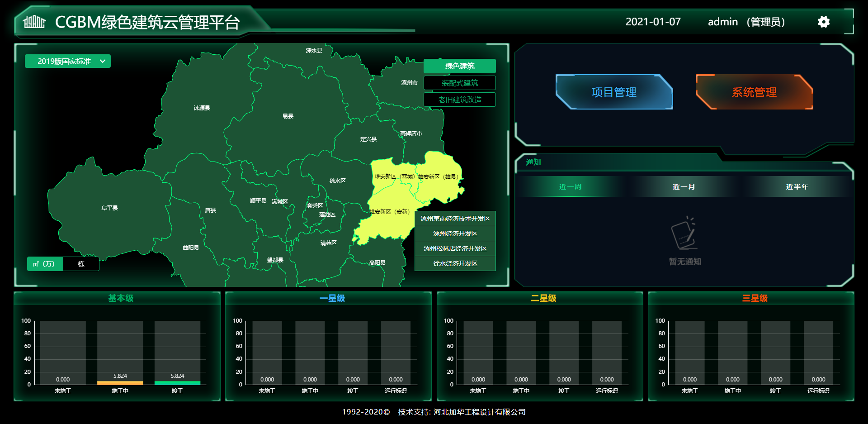Viewport: 868px width, 424px height.
Task: Open the 项目管理 module
Action: click(613, 92)
